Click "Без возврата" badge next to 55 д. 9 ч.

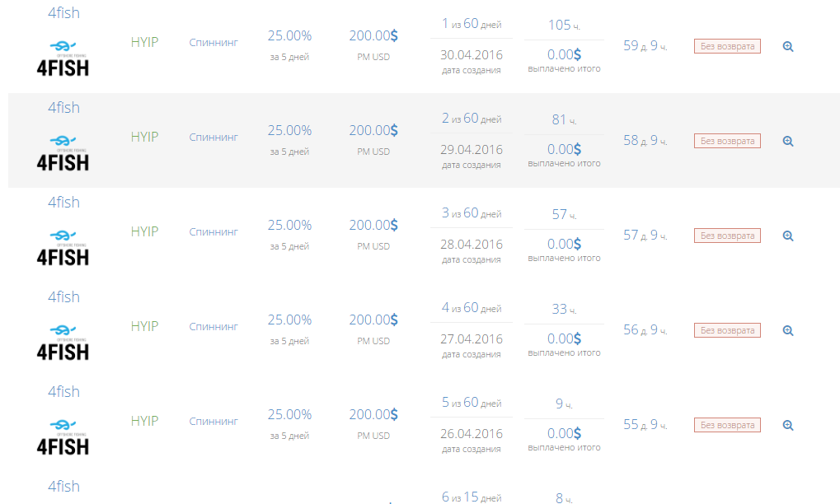pos(727,425)
